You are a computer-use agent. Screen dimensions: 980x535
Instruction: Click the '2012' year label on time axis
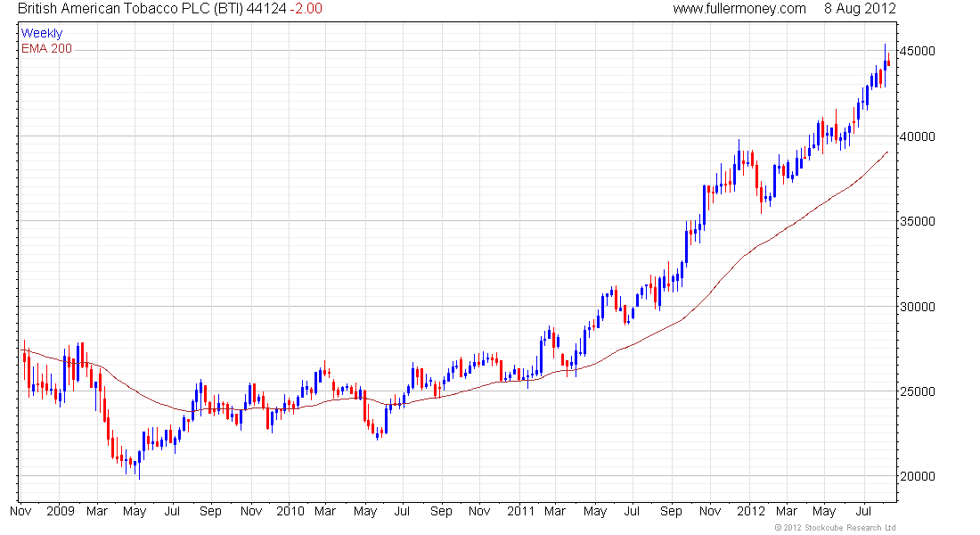click(x=751, y=511)
